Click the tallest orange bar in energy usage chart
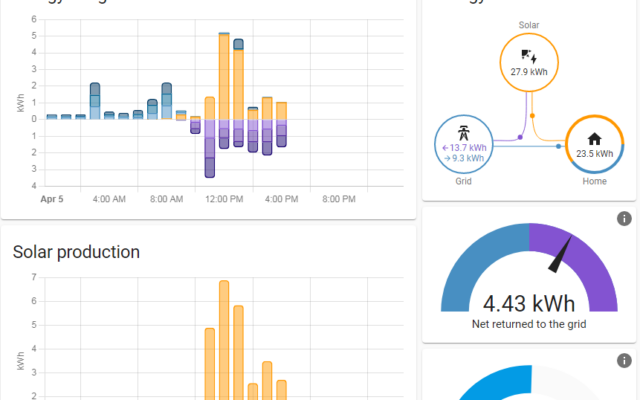This screenshot has height=400, width=640. (224, 76)
